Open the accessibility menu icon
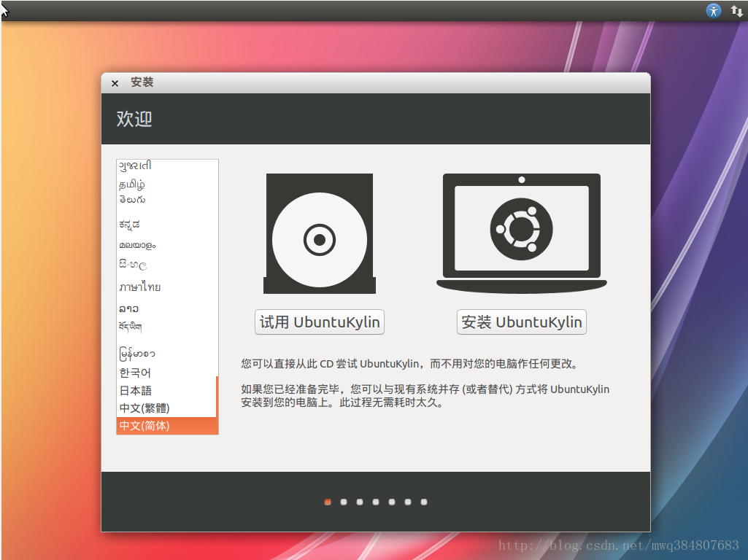The width and height of the screenshot is (748, 560). [714, 10]
